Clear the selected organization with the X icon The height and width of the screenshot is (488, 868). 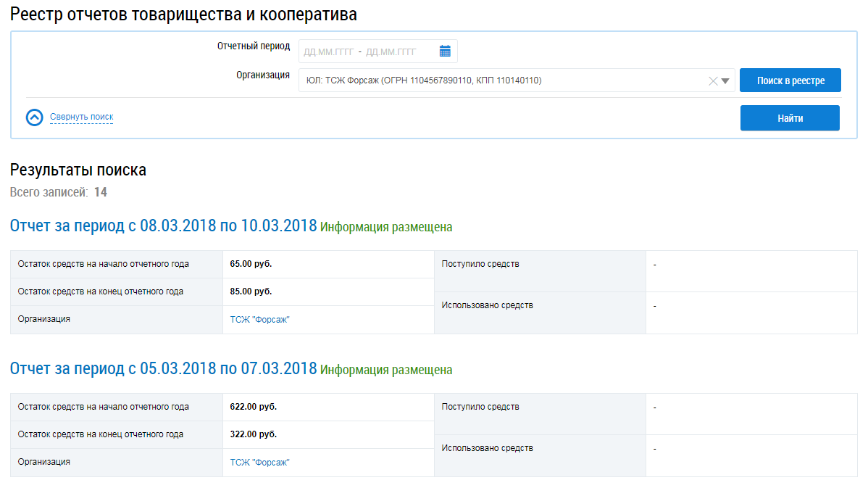713,81
